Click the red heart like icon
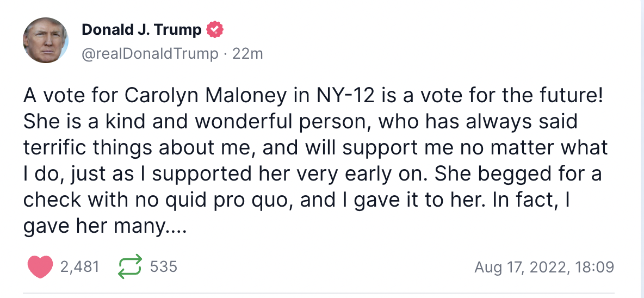644x298 pixels. pos(40,266)
